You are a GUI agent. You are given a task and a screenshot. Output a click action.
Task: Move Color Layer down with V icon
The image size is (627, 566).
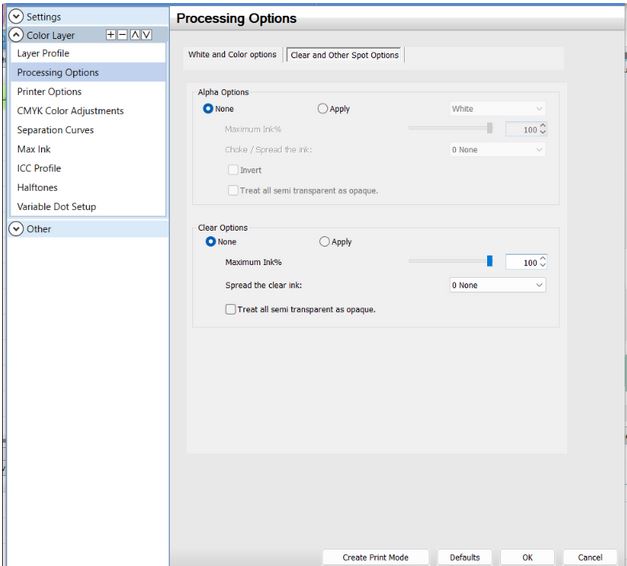coord(147,35)
